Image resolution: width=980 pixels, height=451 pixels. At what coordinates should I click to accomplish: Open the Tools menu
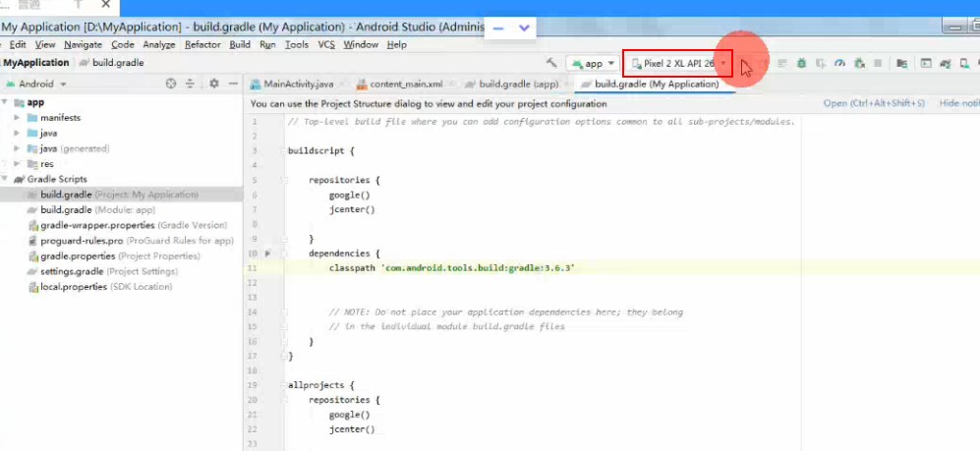[297, 45]
